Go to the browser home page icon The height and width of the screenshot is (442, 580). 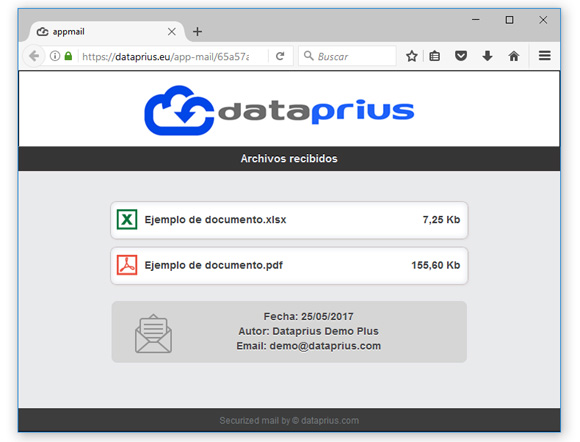pos(513,56)
